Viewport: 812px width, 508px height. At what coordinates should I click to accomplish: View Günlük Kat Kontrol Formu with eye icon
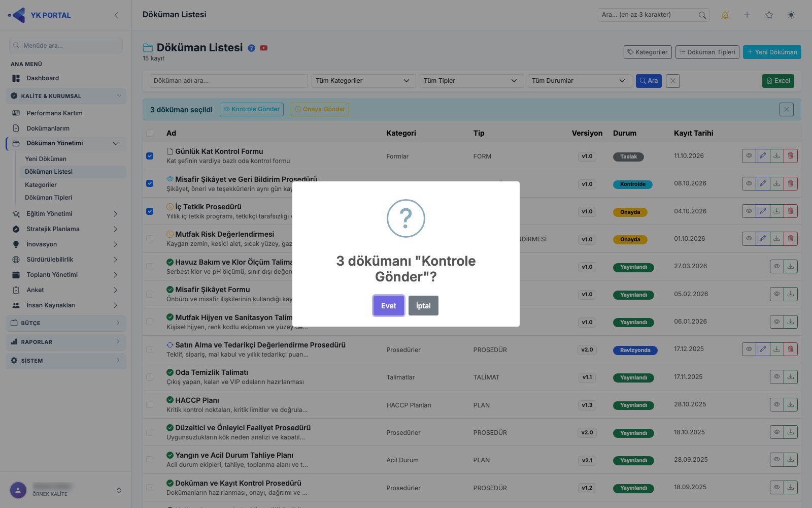coord(749,156)
